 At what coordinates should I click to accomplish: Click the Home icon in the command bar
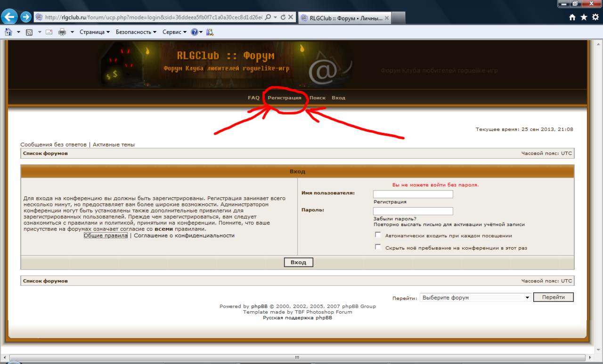[8, 32]
